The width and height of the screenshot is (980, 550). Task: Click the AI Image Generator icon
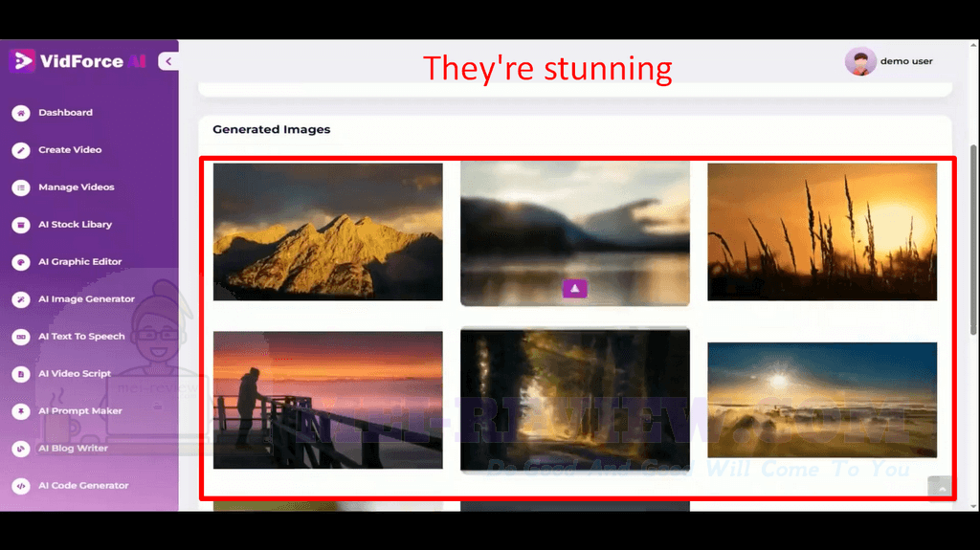(21, 299)
